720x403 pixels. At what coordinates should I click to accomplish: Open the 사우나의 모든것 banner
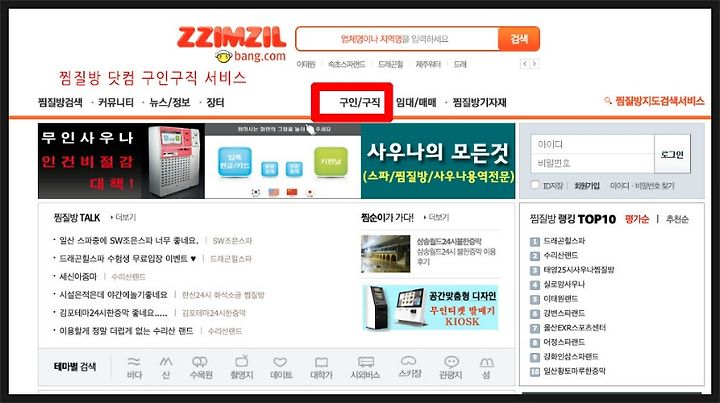point(438,161)
